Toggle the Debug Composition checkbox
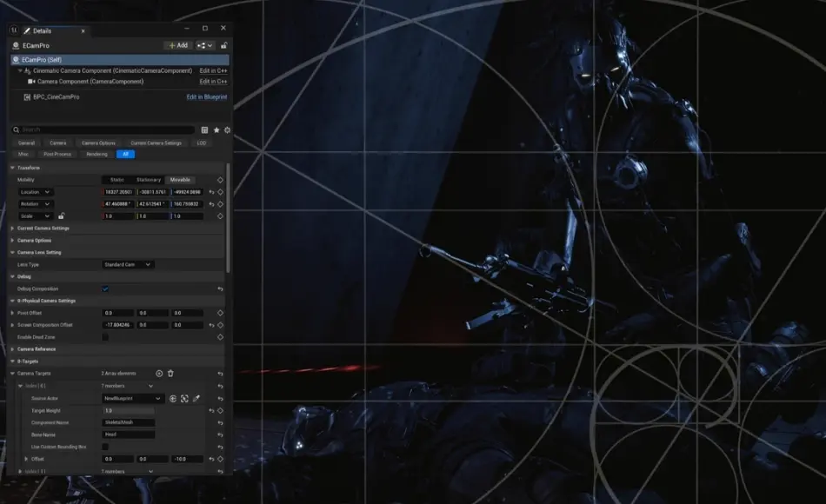826x504 pixels. [x=105, y=289]
